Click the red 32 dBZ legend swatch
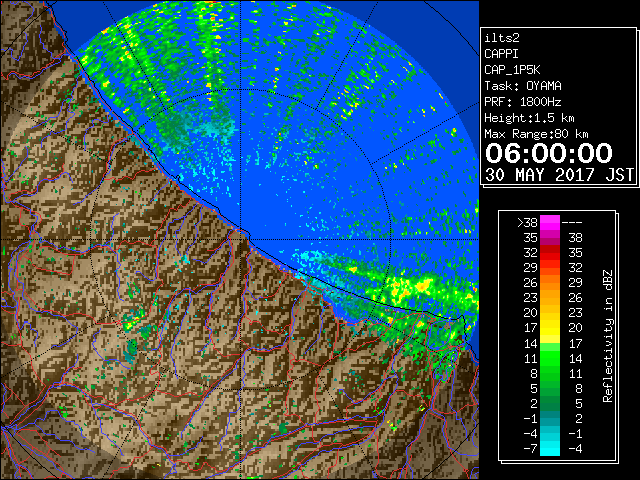This screenshot has width=640, height=480. pos(550,253)
